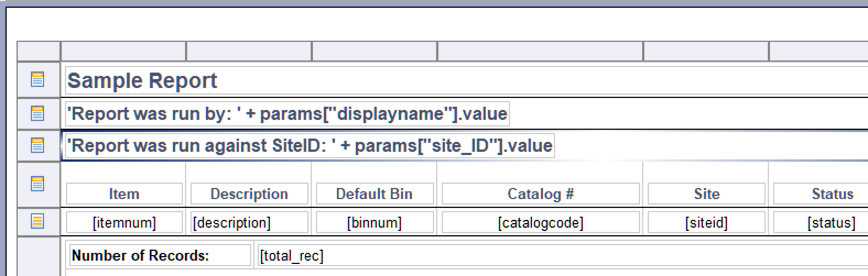Click the detail row icon beside [itemnum]
The width and height of the screenshot is (868, 276).
pos(37,222)
